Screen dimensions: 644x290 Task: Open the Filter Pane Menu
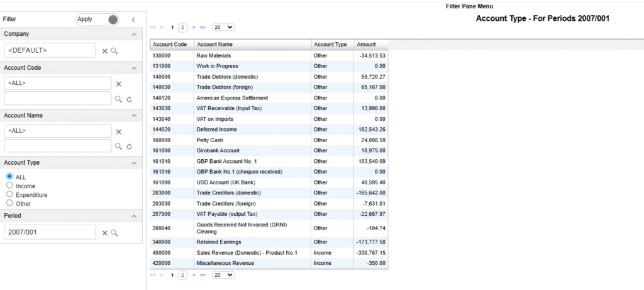[469, 6]
